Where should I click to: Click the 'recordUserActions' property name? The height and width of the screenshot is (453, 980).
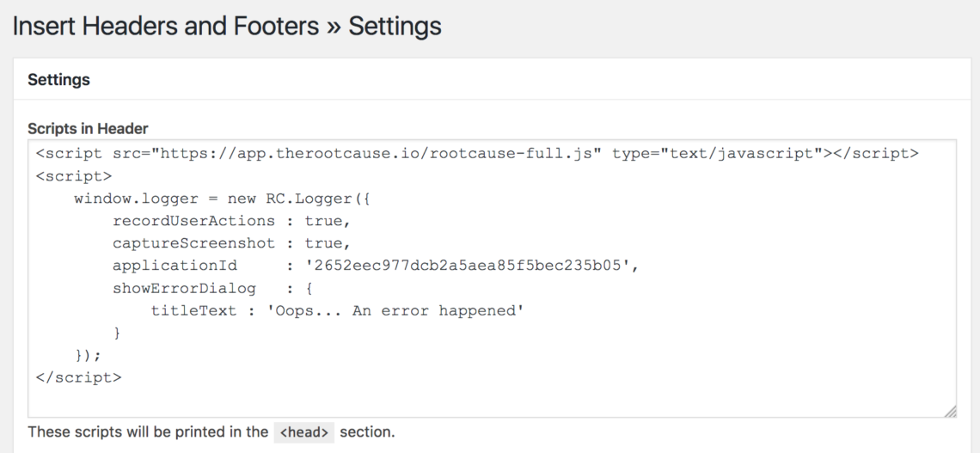[x=193, y=221]
